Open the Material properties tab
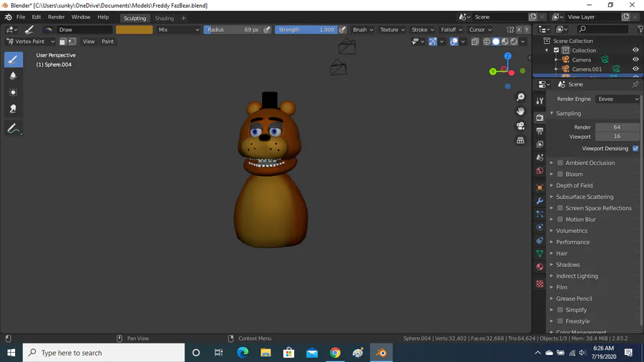The height and width of the screenshot is (362, 644). pyautogui.click(x=540, y=267)
